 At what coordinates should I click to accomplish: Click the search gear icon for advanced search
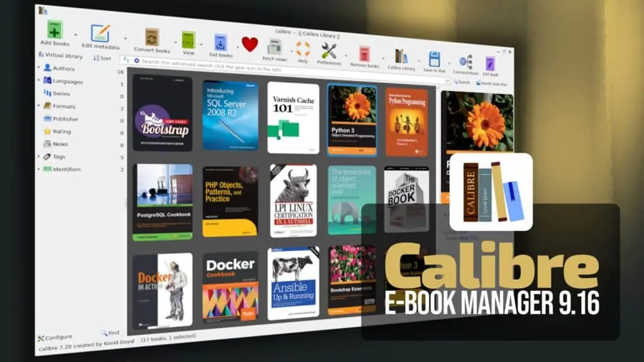pyautogui.click(x=136, y=61)
